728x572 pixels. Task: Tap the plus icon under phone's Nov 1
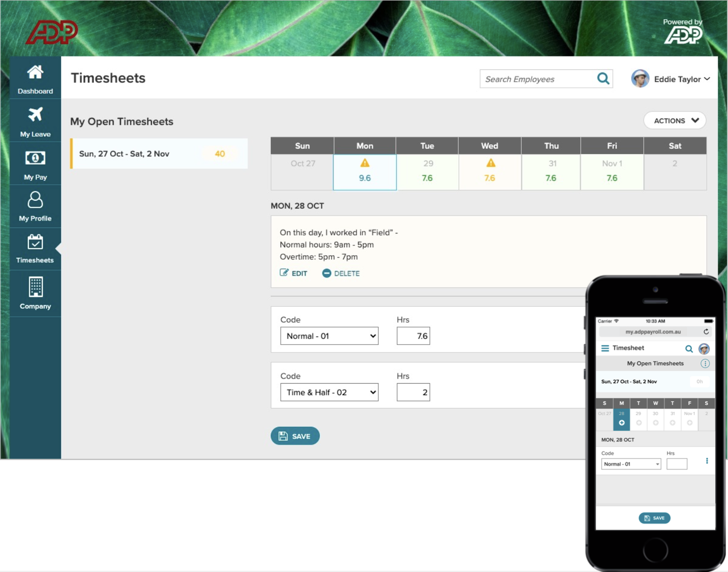[689, 423]
